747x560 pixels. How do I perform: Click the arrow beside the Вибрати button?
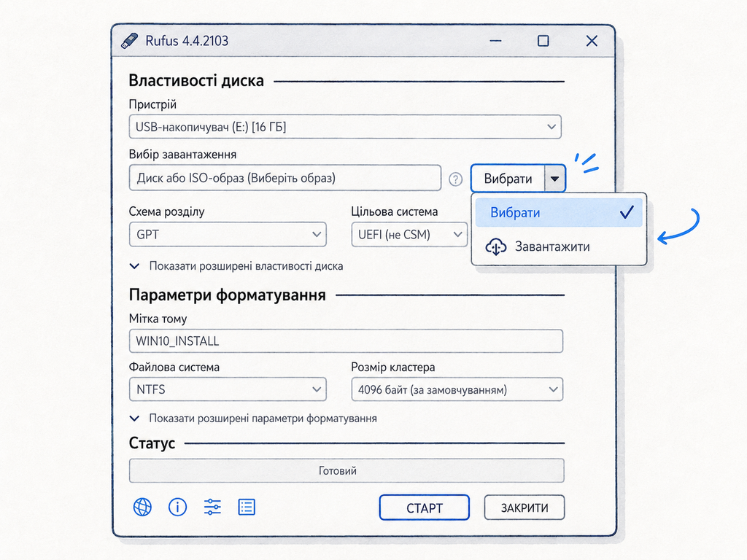click(x=554, y=179)
